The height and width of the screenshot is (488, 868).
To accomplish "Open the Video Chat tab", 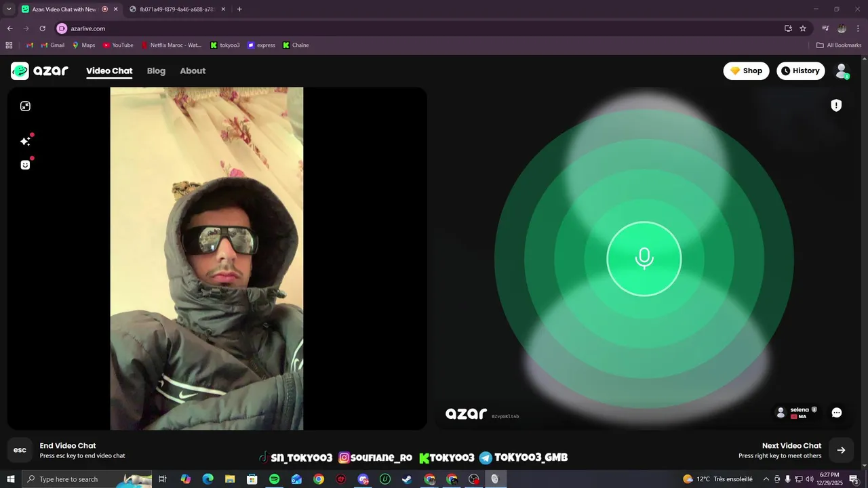I will (x=109, y=70).
